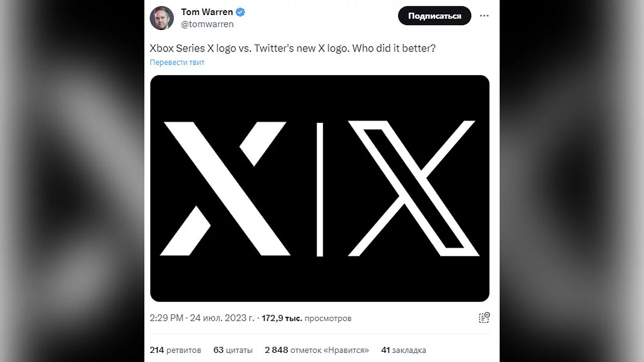Click the solid Xbox Series X logo

(x=225, y=188)
